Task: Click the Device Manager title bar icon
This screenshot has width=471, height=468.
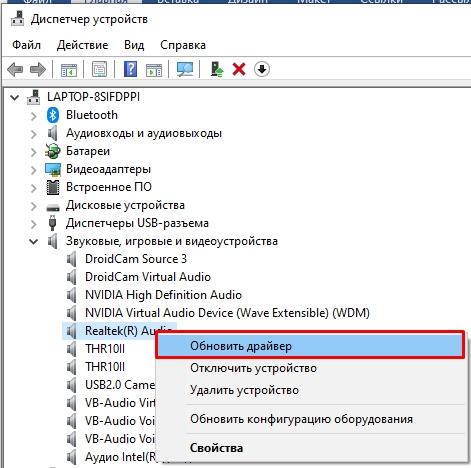Action: pos(17,19)
